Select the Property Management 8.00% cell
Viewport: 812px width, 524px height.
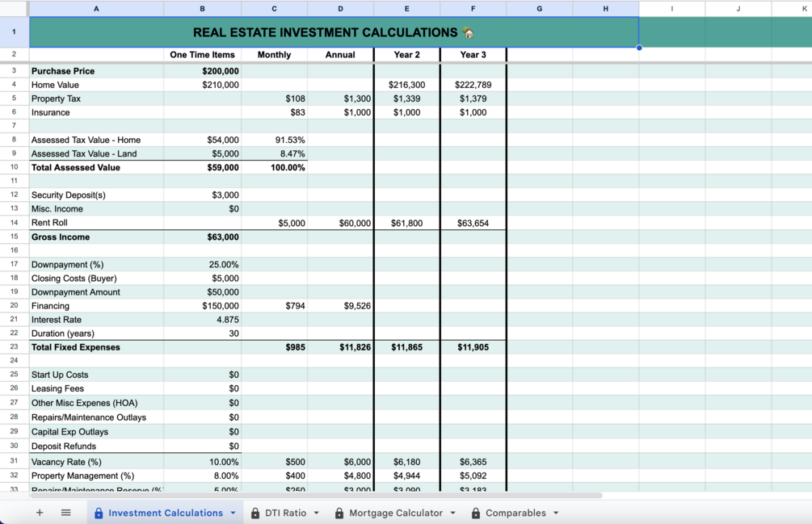[203, 476]
